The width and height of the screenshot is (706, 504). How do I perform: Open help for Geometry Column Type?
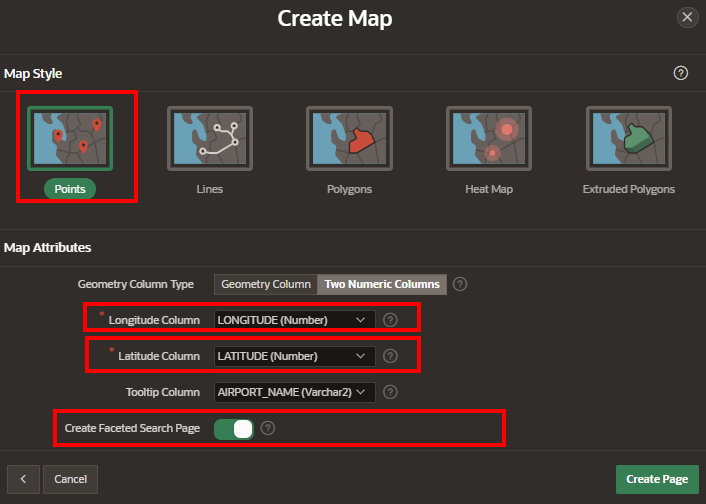coord(460,284)
